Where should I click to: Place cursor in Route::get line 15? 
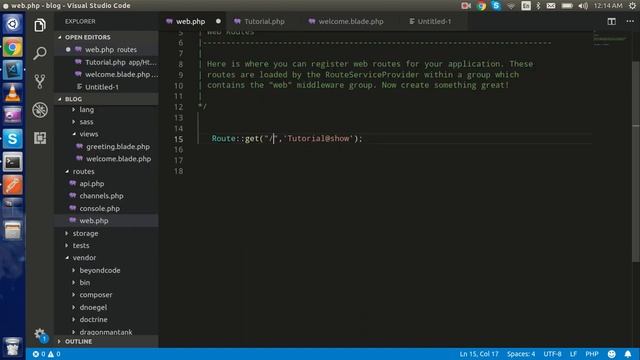[x=287, y=139]
